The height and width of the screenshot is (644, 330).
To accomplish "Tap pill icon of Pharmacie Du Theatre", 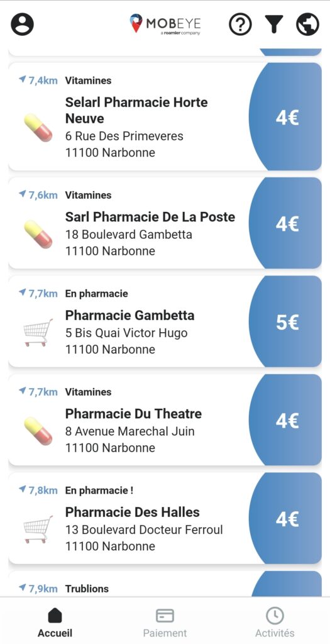I will (38, 431).
